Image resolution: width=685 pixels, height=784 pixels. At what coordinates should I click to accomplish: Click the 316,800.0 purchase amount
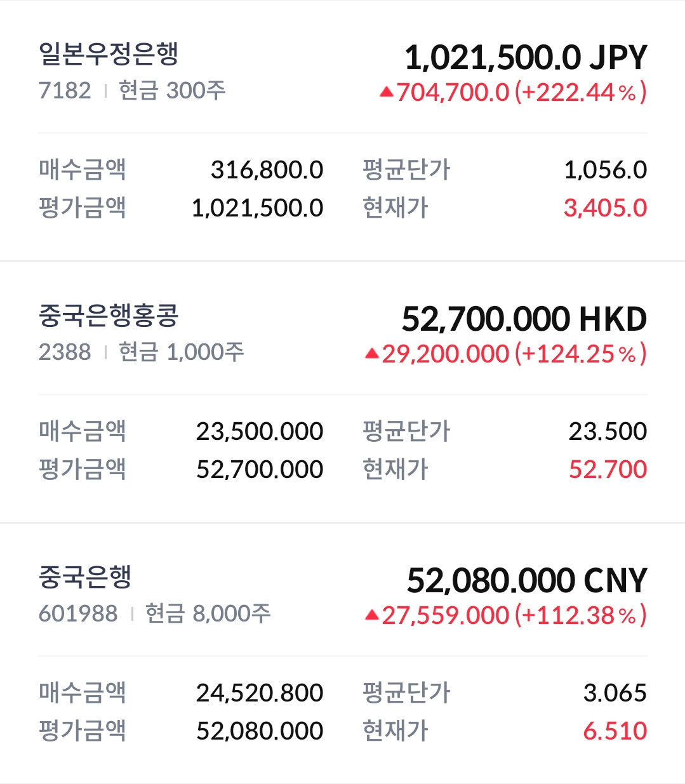267,170
